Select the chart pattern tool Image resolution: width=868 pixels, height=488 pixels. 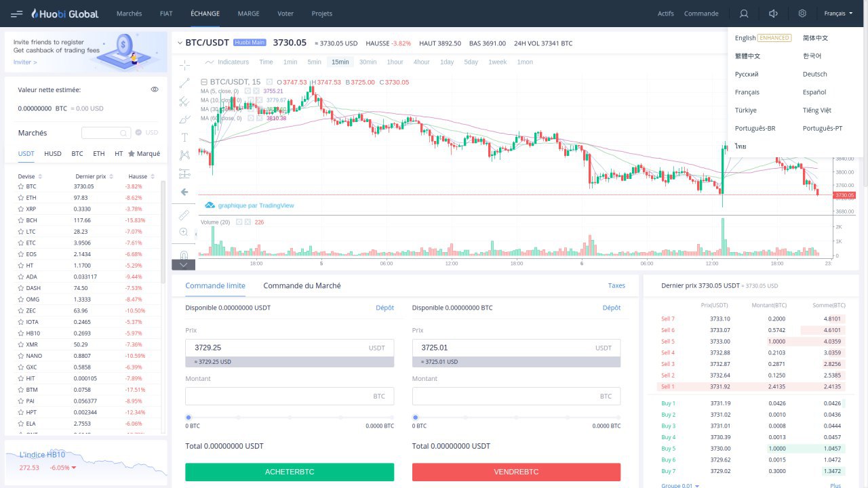tap(184, 155)
